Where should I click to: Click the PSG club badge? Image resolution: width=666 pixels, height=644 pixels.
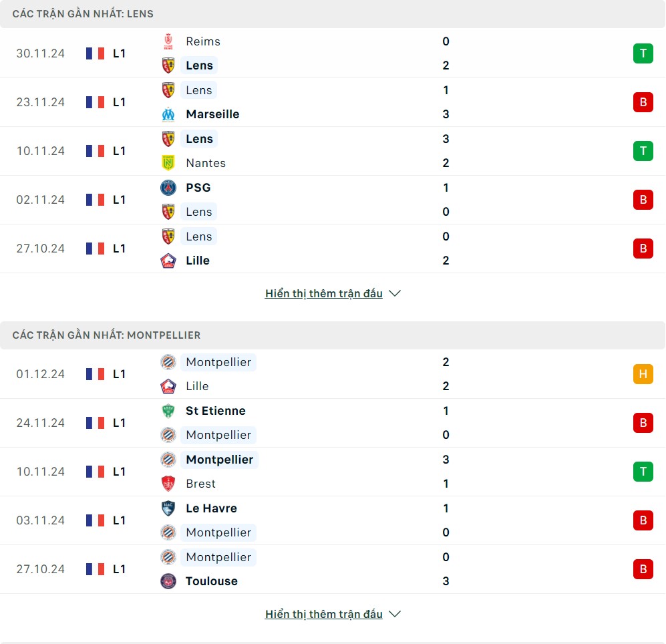168,188
